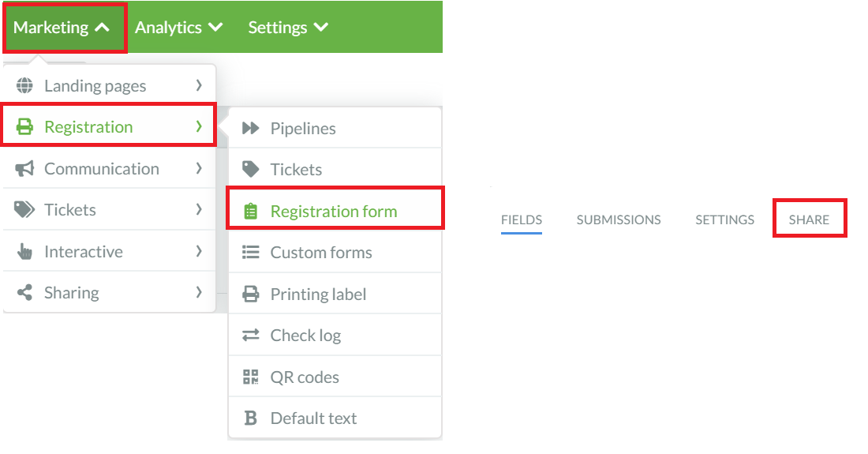Image resolution: width=868 pixels, height=454 pixels.
Task: Click the bold B Default text icon
Action: 250,418
